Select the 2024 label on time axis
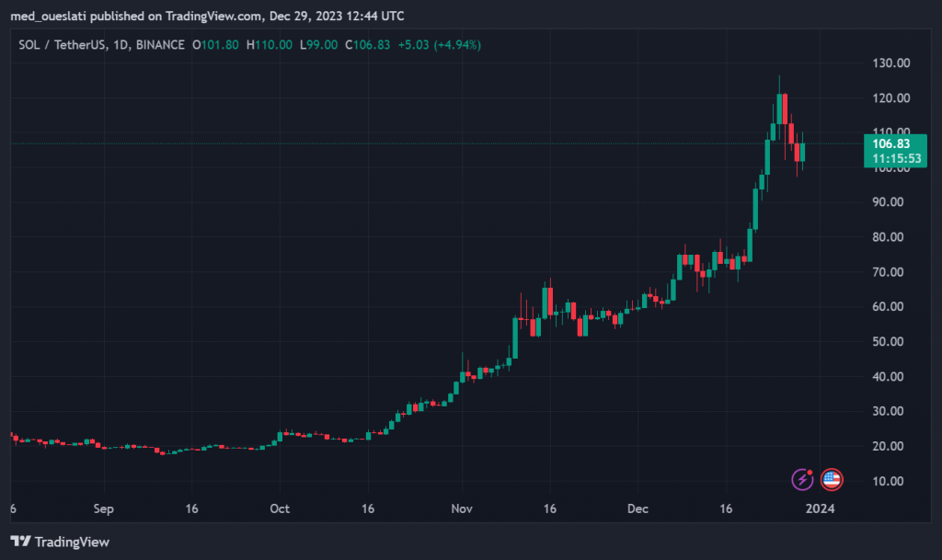Viewport: 942px width, 560px height. tap(817, 509)
